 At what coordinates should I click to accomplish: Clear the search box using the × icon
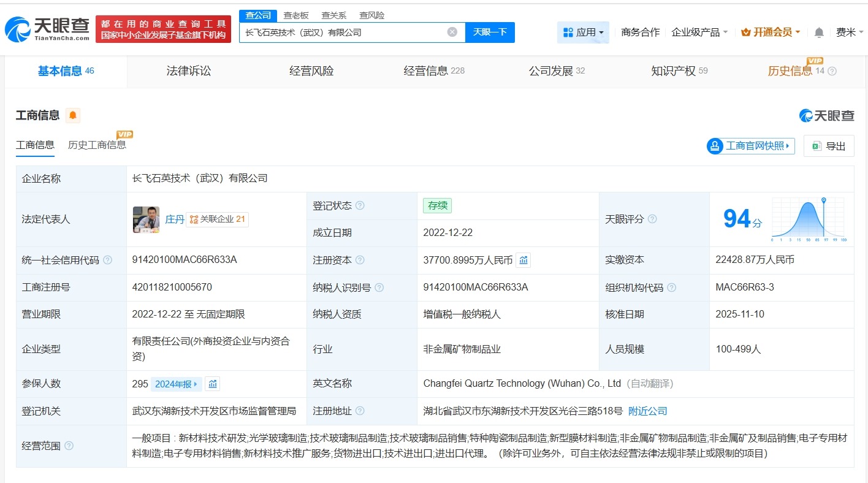click(452, 32)
